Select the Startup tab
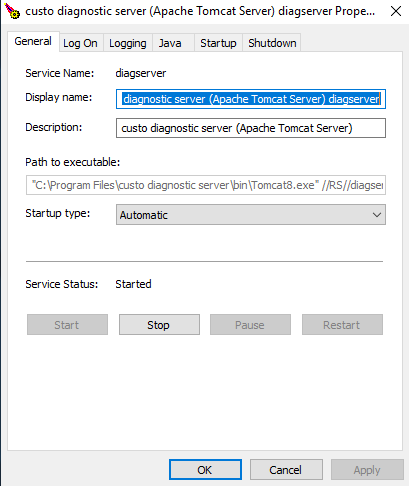 pos(218,43)
